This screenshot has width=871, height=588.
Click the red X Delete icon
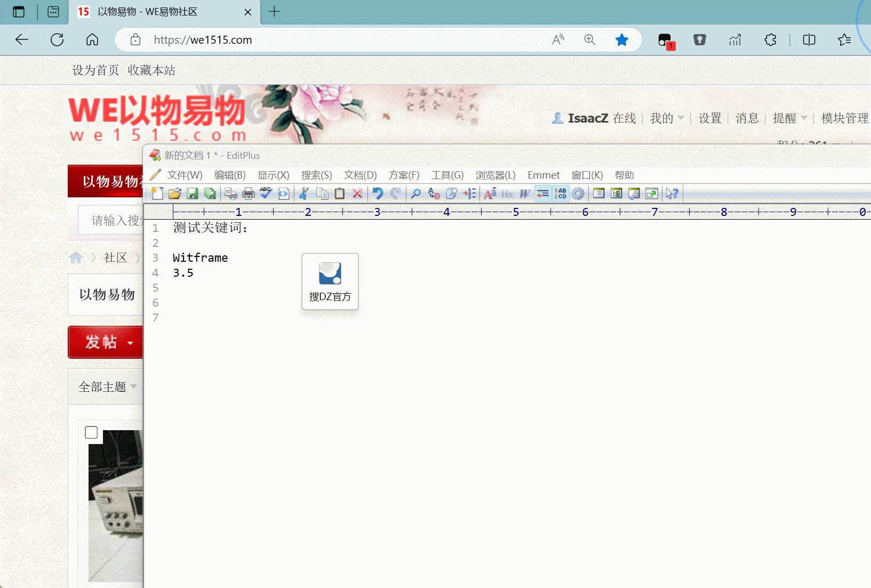click(357, 194)
